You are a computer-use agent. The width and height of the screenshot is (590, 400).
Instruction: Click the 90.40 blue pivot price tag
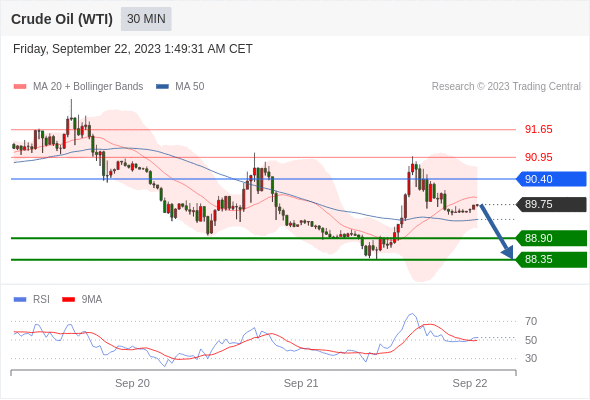[551, 179]
